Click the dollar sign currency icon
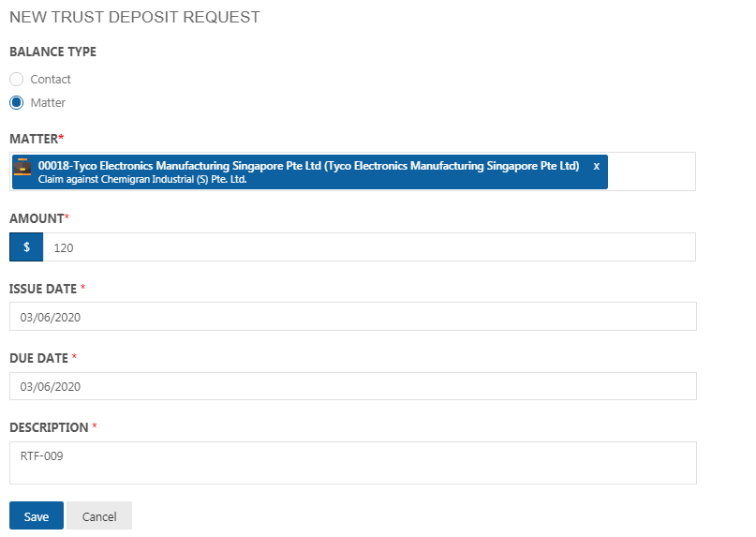Image resolution: width=756 pixels, height=537 pixels. (26, 247)
